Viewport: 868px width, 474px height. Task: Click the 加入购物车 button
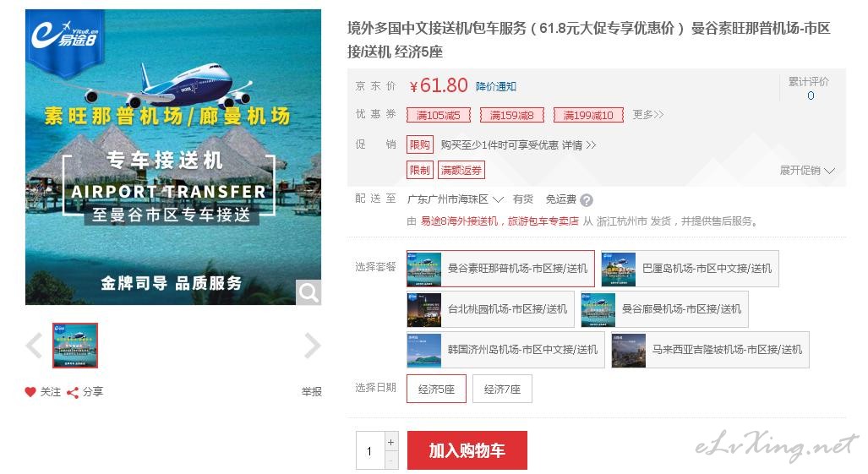467,450
